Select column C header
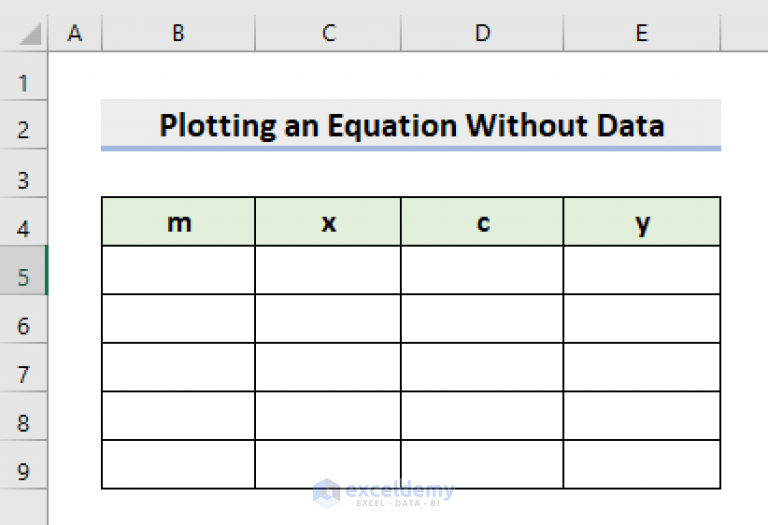This screenshot has width=768, height=525. [x=328, y=33]
